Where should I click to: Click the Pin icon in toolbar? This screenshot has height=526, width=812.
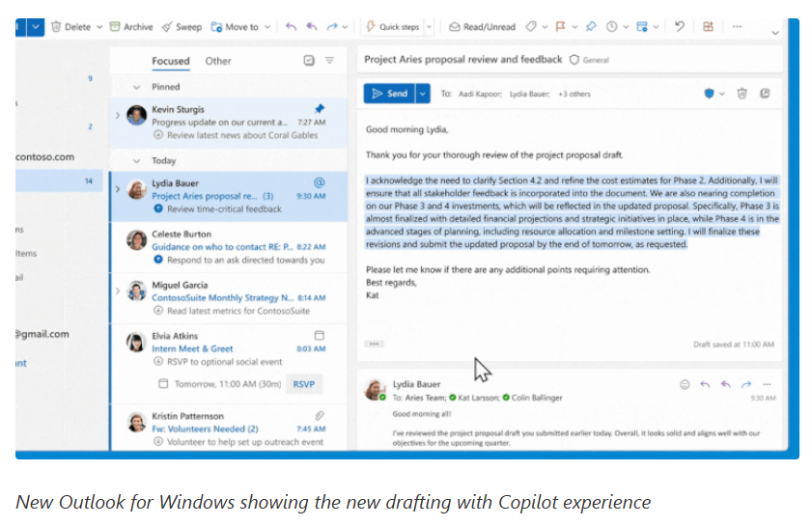tap(591, 26)
